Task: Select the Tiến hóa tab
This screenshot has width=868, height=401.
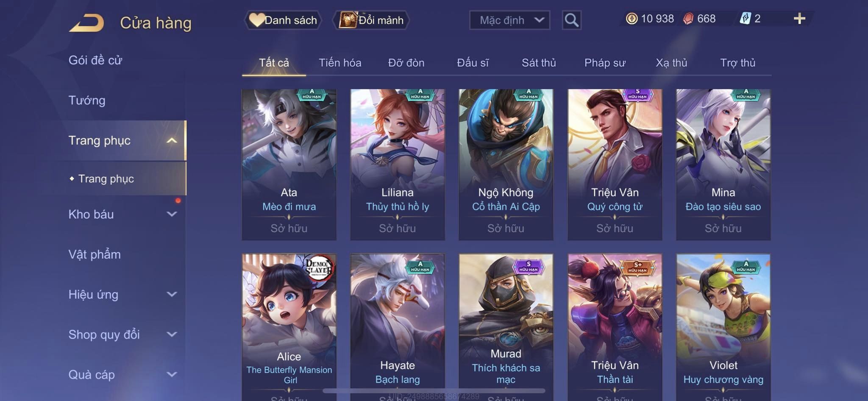Action: point(340,63)
